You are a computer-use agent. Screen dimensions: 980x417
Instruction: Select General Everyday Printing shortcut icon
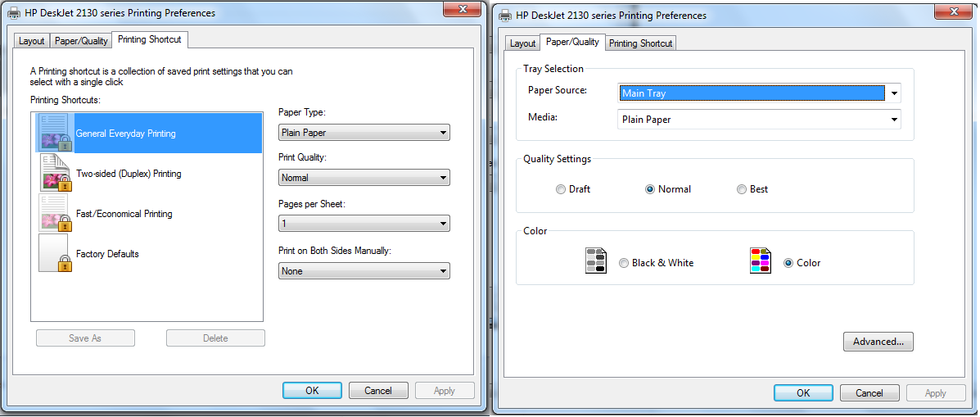pyautogui.click(x=55, y=134)
